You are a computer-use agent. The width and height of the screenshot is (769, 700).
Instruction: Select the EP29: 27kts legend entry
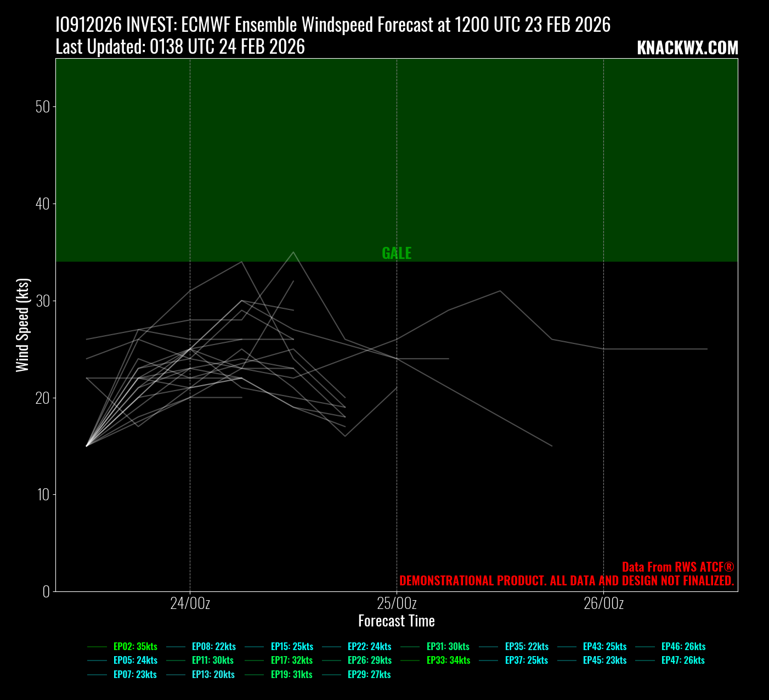369,675
